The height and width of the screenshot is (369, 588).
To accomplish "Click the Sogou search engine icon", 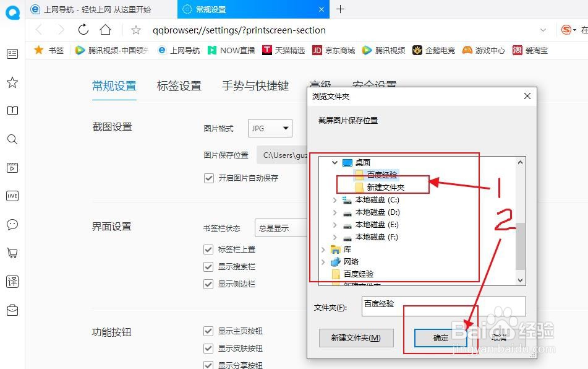I will click(566, 29).
